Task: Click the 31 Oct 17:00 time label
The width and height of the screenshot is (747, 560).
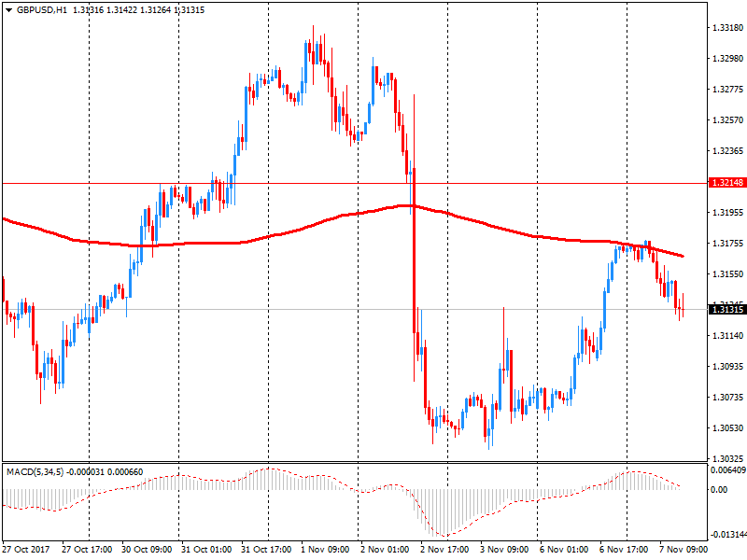Action: click(266, 550)
